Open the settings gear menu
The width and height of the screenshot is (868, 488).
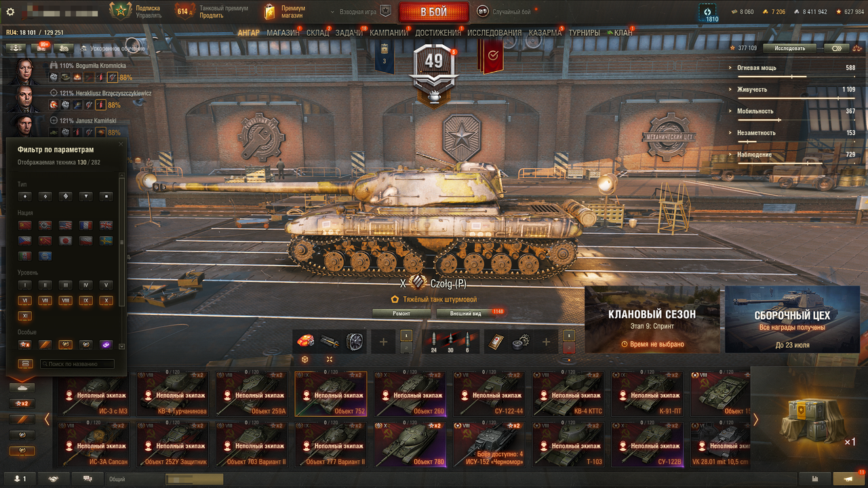pyautogui.click(x=10, y=12)
